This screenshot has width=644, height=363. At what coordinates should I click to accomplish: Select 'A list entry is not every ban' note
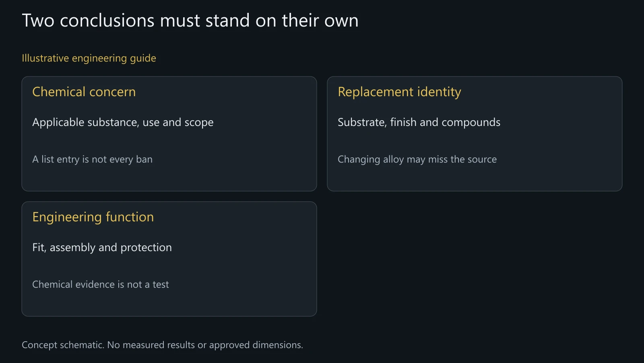[92, 159]
